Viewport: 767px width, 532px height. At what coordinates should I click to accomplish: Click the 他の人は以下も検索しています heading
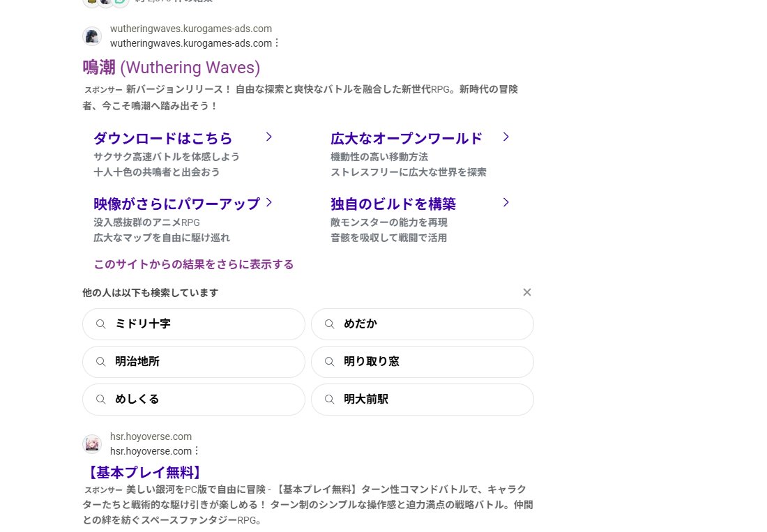pyautogui.click(x=150, y=293)
